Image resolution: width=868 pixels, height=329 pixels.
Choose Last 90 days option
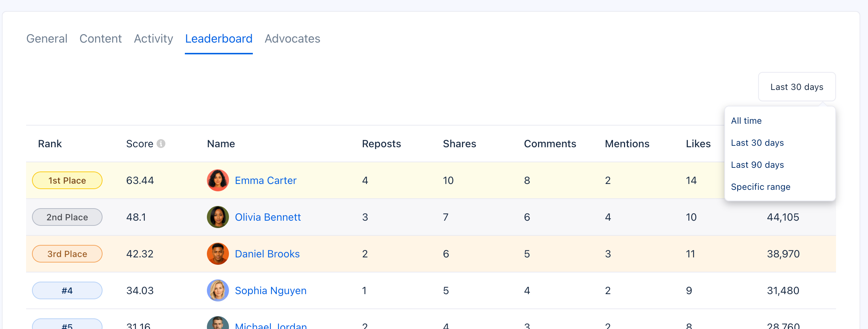point(757,165)
